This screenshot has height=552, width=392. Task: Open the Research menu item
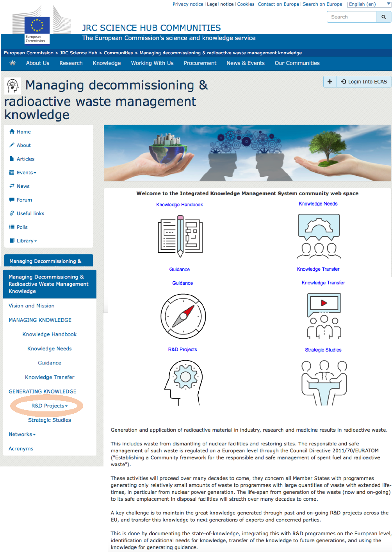(71, 63)
